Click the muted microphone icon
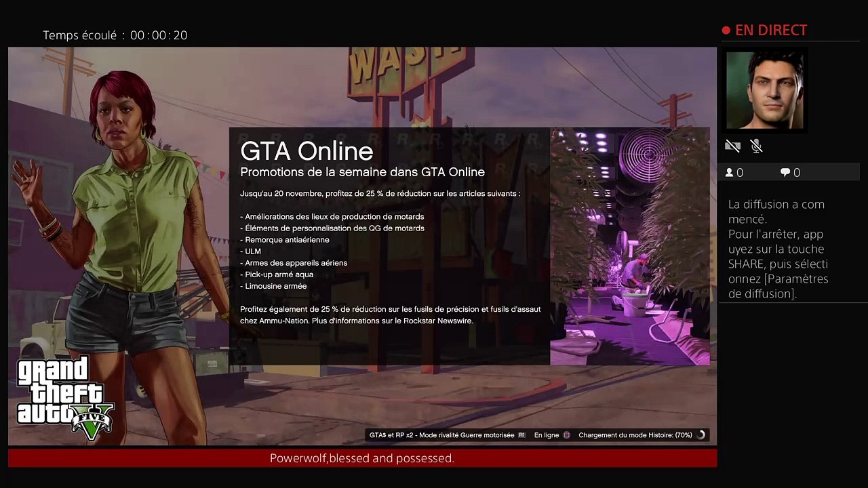The width and height of the screenshot is (868, 488). (757, 146)
